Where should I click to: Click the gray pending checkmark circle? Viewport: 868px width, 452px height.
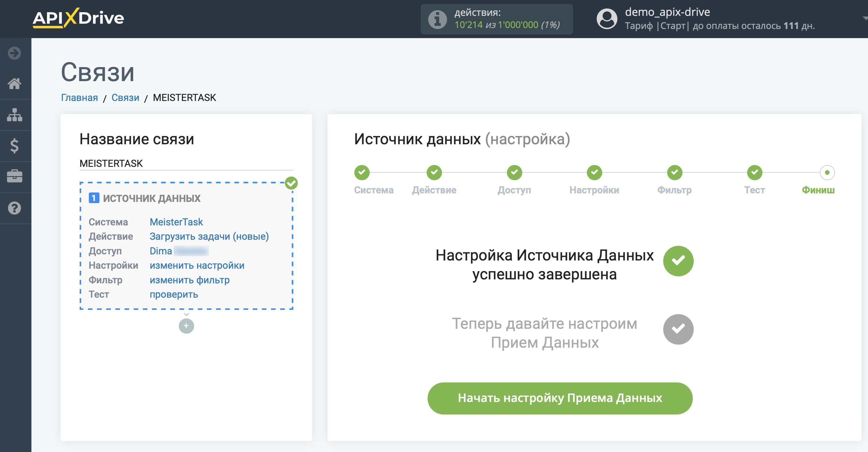678,329
